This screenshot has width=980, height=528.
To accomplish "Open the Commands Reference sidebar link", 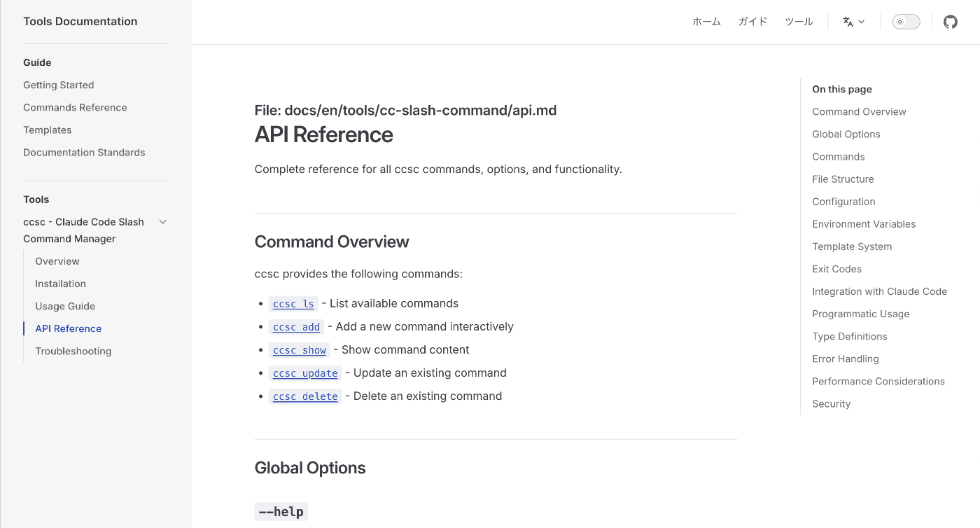I will [x=75, y=107].
